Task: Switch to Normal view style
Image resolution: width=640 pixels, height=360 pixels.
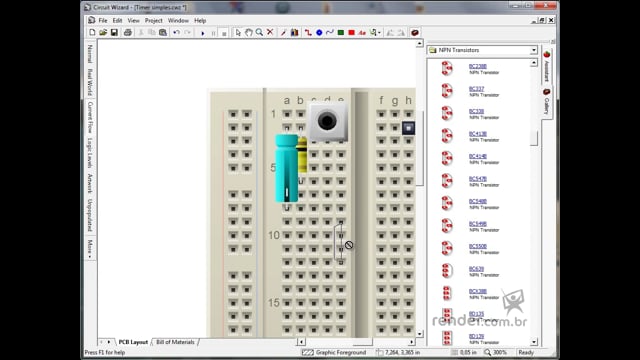Action: pyautogui.click(x=90, y=53)
